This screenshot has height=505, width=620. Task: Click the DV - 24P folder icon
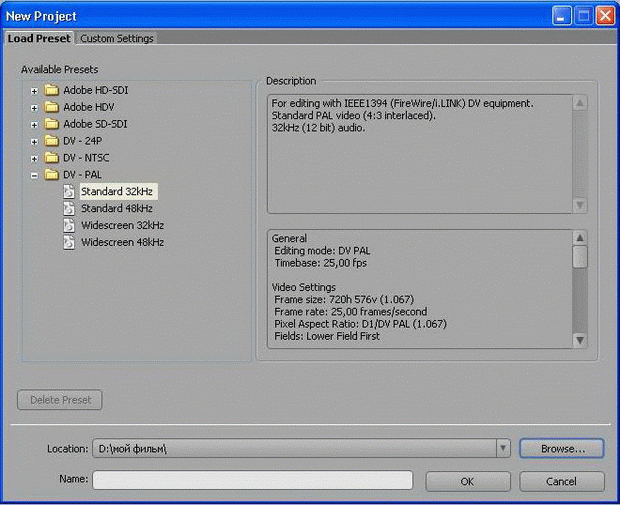tap(51, 141)
